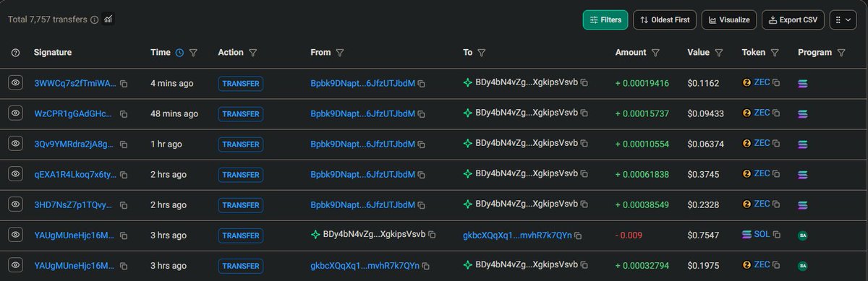Copy ZEC token address in $0.1162 row
The width and height of the screenshot is (868, 281).
point(776,83)
